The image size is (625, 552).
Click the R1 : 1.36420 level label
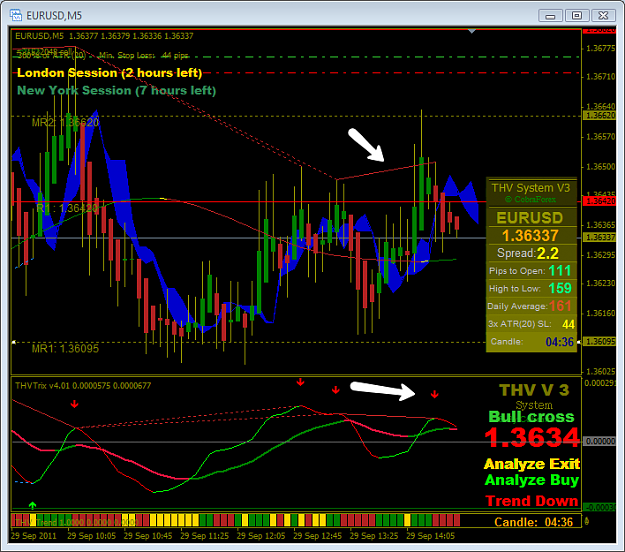[x=67, y=208]
